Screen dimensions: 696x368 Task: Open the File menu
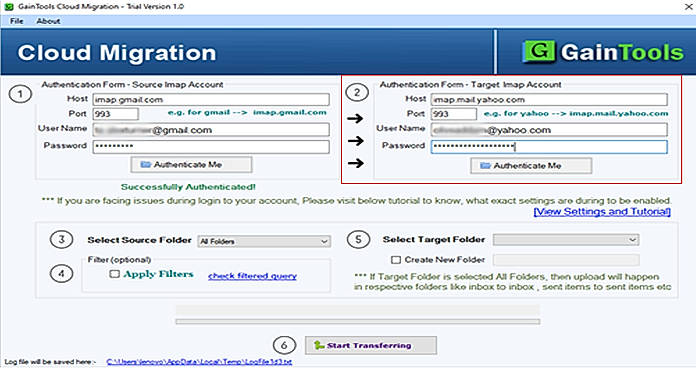click(16, 21)
